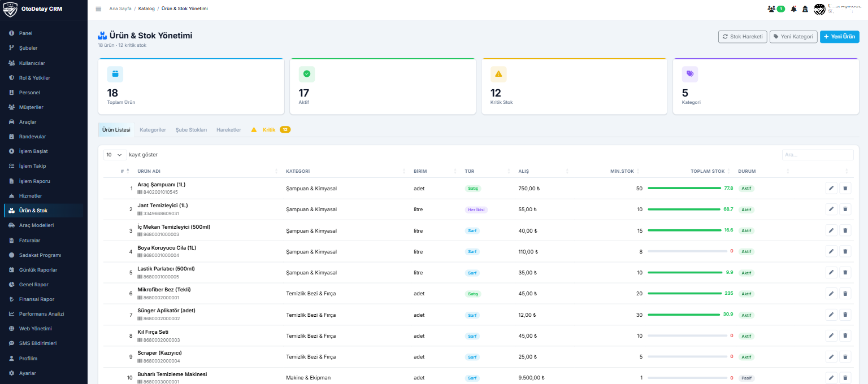Focus the Ara... search field
The height and width of the screenshot is (384, 868).
[x=818, y=155]
